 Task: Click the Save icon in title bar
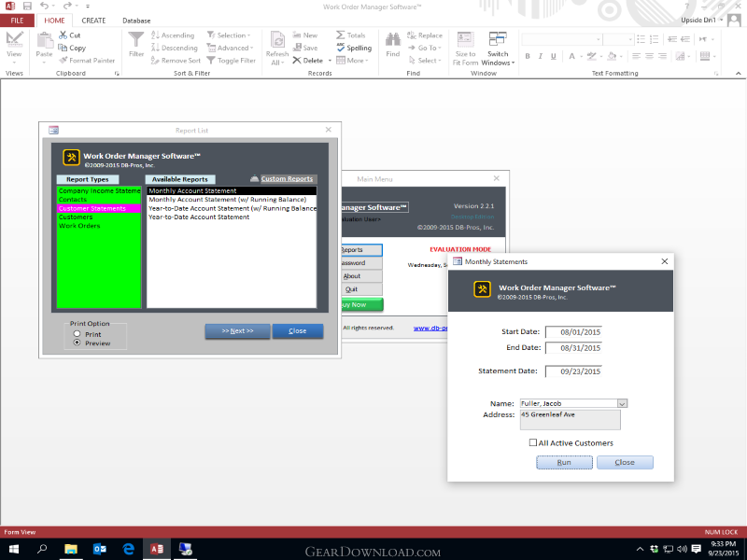(x=27, y=7)
